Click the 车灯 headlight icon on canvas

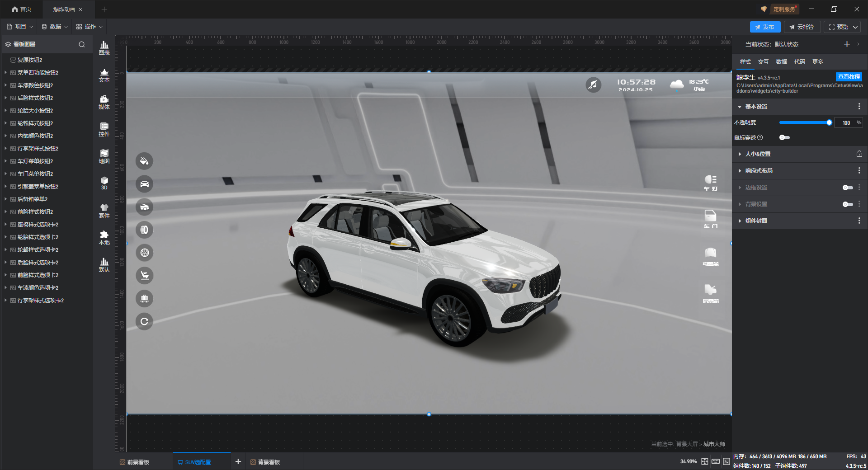click(711, 183)
